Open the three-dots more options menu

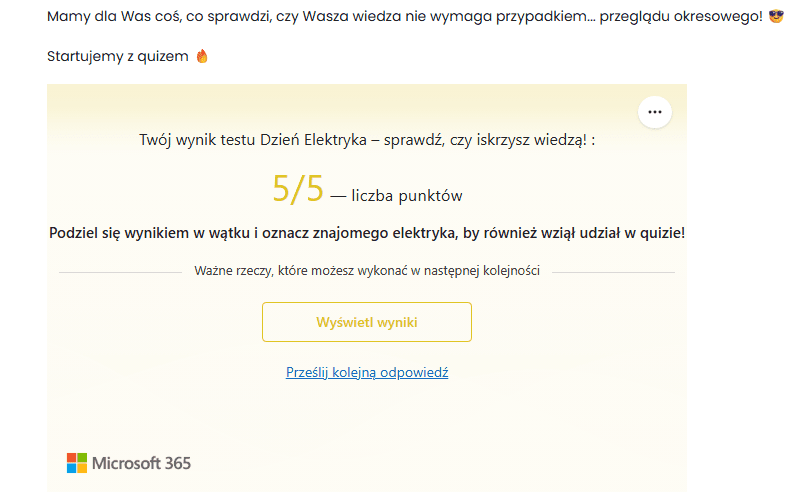point(655,112)
